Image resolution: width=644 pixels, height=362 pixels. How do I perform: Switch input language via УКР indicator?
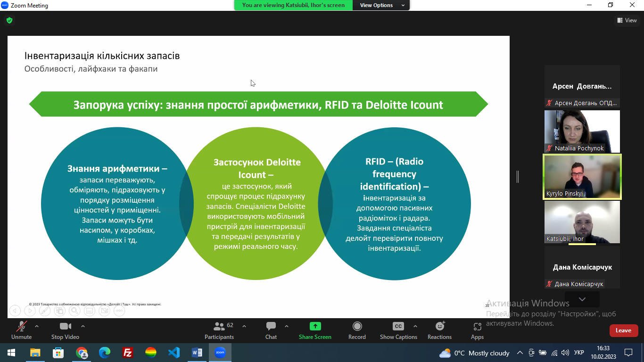[x=579, y=353]
